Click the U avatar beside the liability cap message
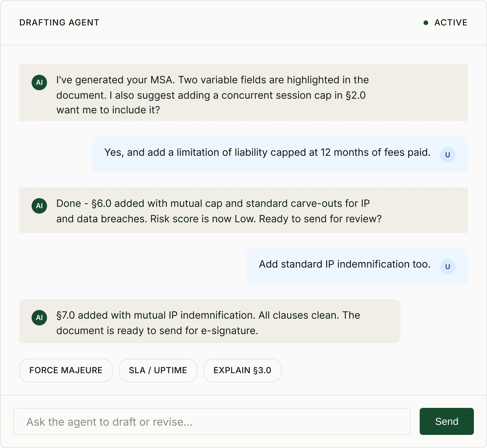Screen dimensions: 487x448 pyautogui.click(x=448, y=155)
